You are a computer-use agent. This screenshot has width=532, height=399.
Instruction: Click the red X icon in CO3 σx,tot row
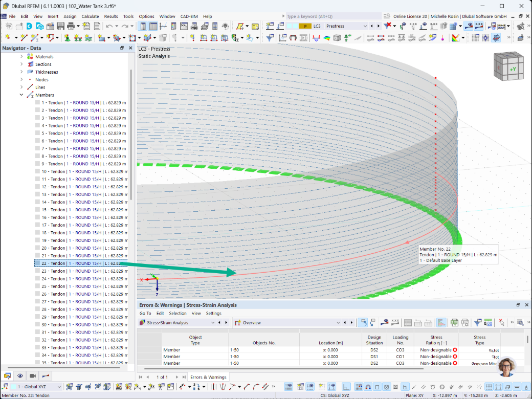[x=455, y=350]
